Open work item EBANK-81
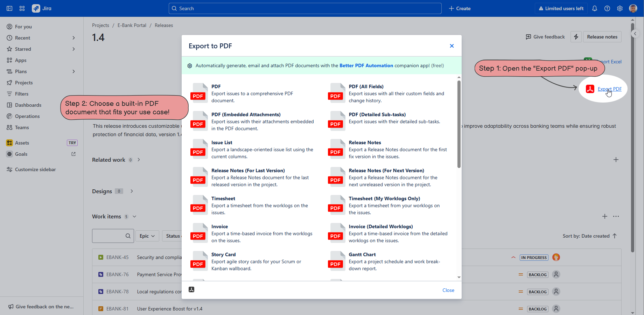Screen dimensions: 644x315 (x=117, y=309)
